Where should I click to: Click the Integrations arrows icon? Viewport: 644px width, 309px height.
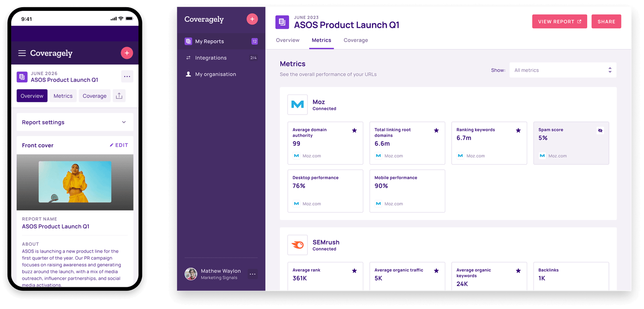[188, 58]
